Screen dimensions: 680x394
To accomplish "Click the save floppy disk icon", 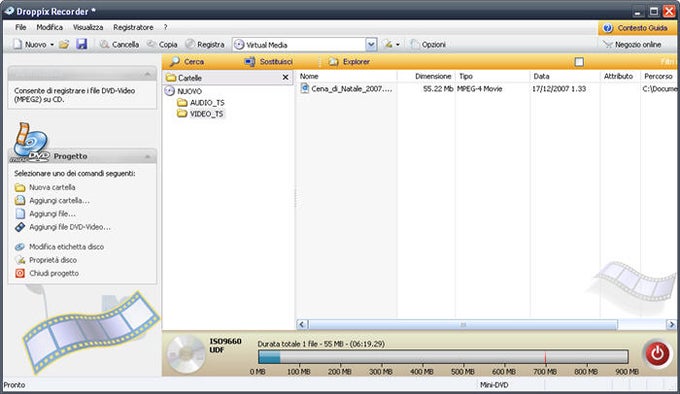I will [x=82, y=44].
